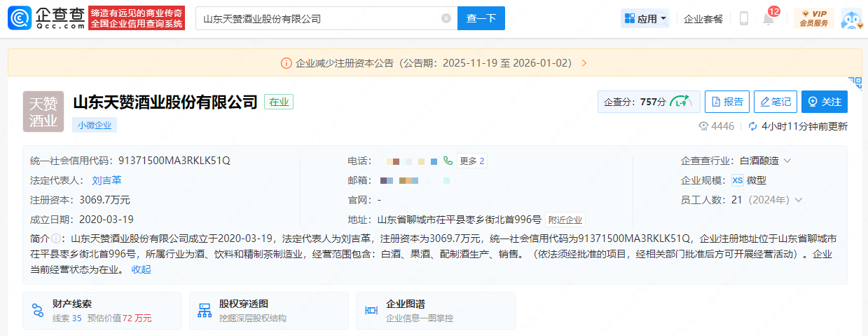Open legal representative 刘吉革 link
Image resolution: width=868 pixels, height=336 pixels.
[106, 180]
